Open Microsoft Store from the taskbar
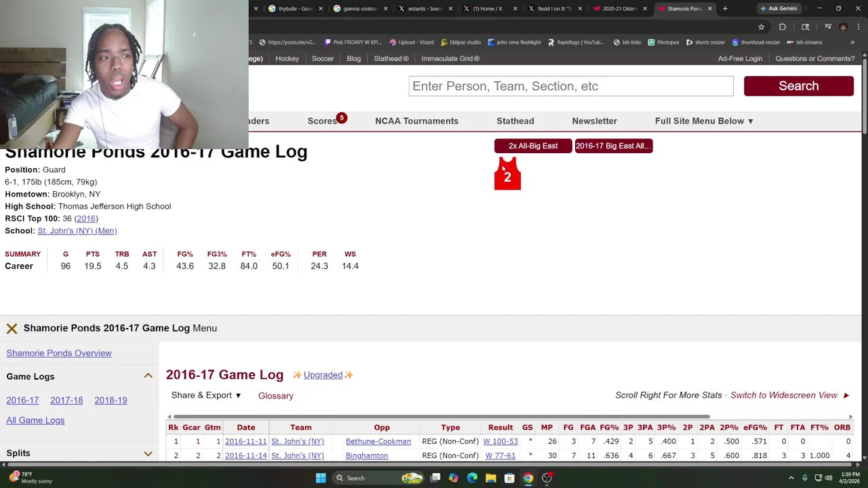The width and height of the screenshot is (868, 488). tap(509, 478)
